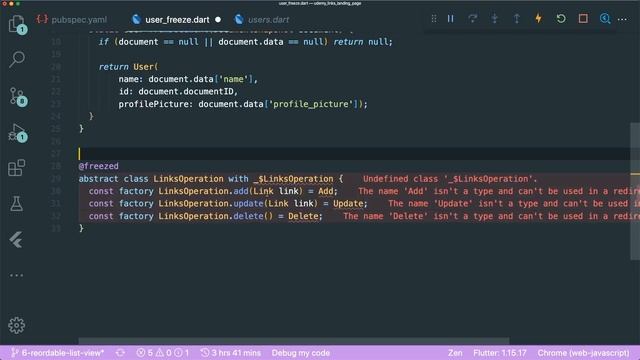Click the 3 hrs 41 mins time tracker
Screen dimensions: 640x360
point(231,353)
